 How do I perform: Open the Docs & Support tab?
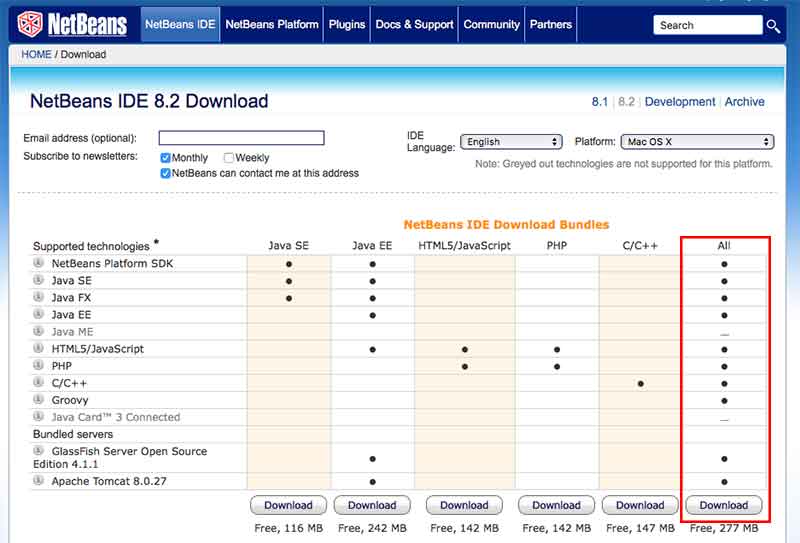(414, 24)
